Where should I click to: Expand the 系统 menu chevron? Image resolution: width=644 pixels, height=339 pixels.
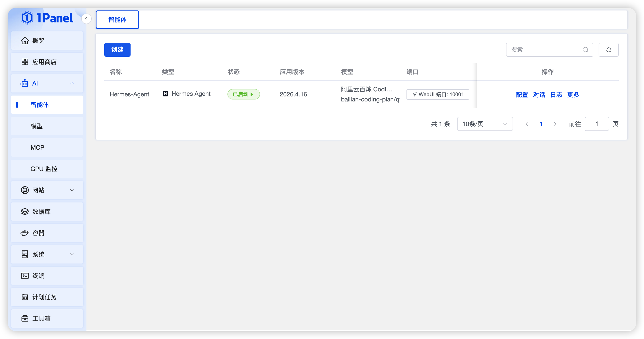coord(72,254)
